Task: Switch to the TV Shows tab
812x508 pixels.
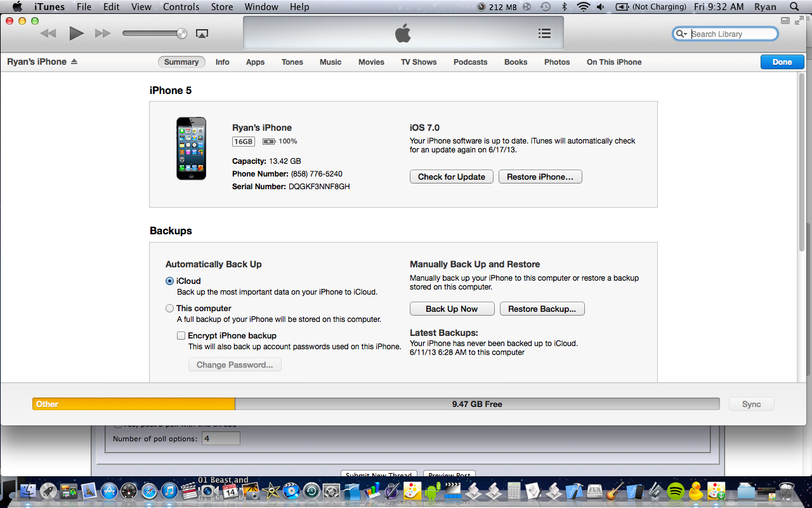Action: click(x=419, y=62)
